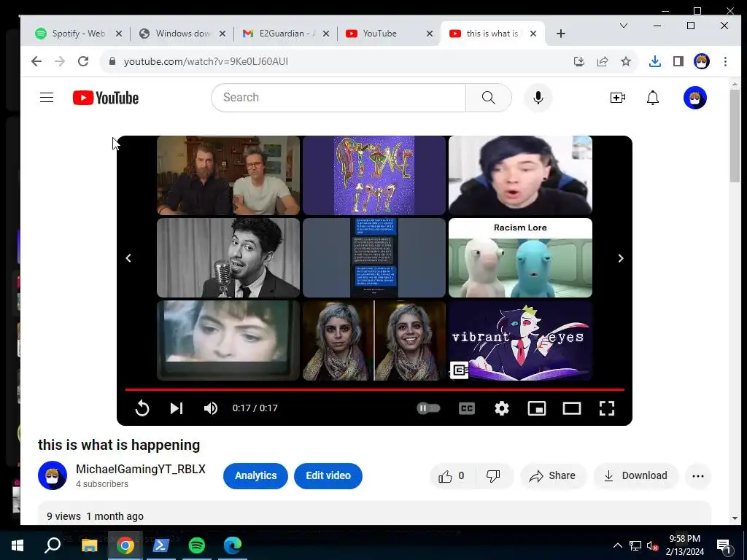The image size is (747, 560).
Task: Open the vibrant eyes video thumbnail
Action: [520, 341]
